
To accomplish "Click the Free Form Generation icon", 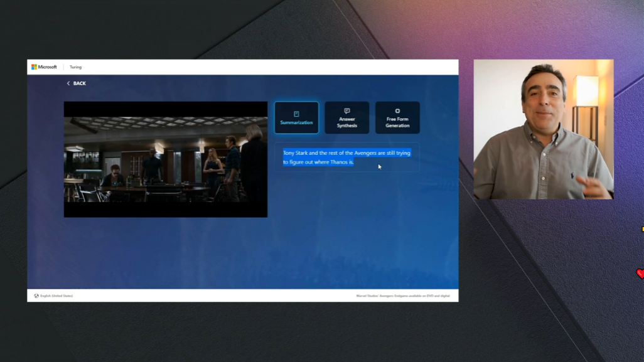I will (x=397, y=111).
